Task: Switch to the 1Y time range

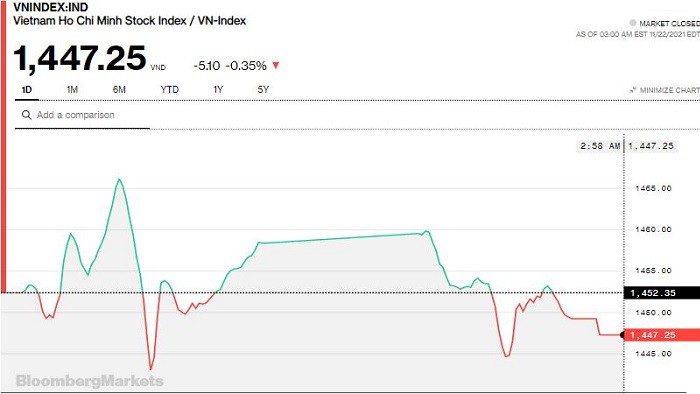Action: (x=218, y=90)
